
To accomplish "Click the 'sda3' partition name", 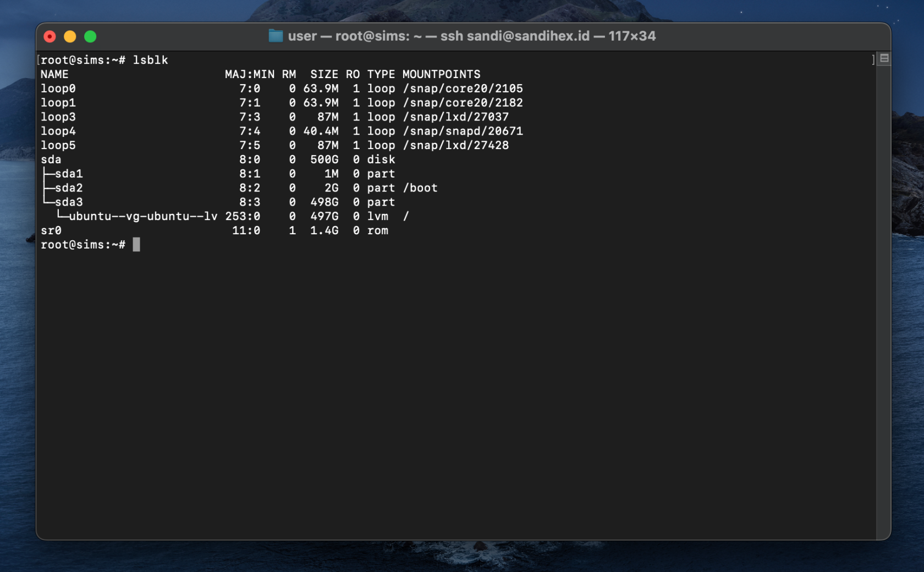I will 69,202.
